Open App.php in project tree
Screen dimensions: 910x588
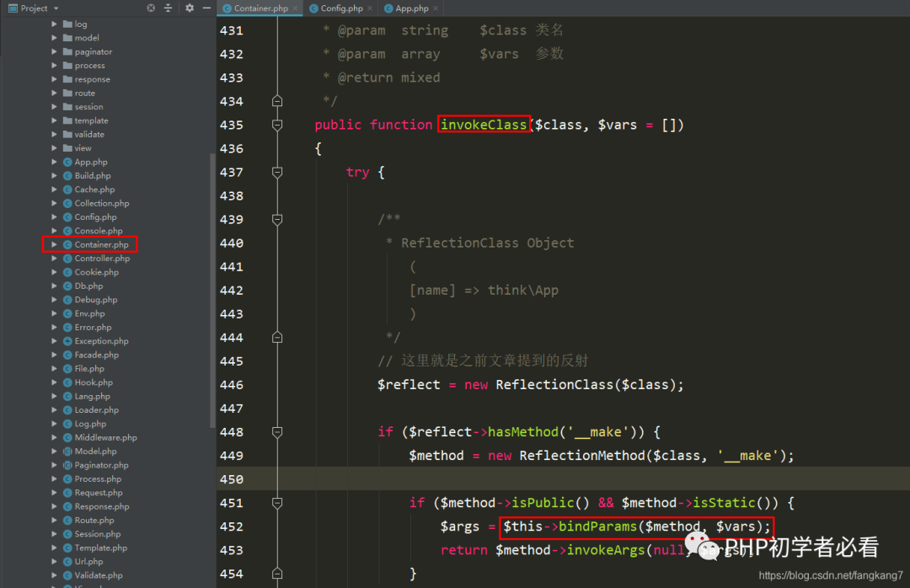(90, 162)
